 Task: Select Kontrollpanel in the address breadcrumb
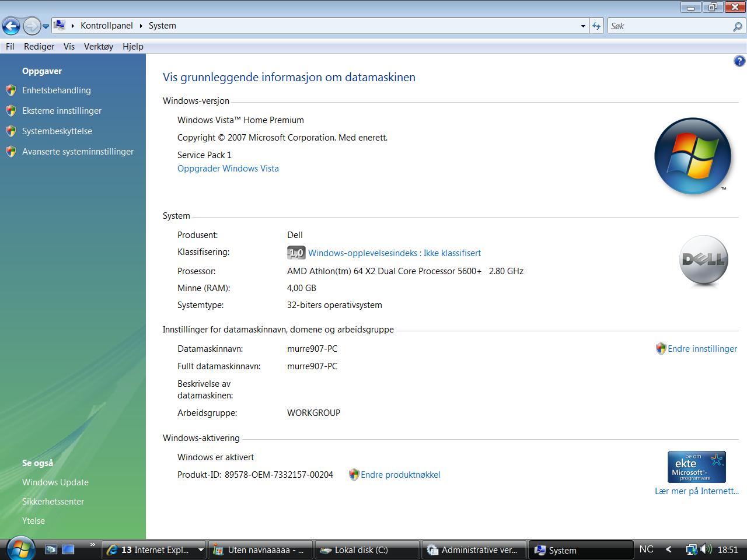click(107, 26)
